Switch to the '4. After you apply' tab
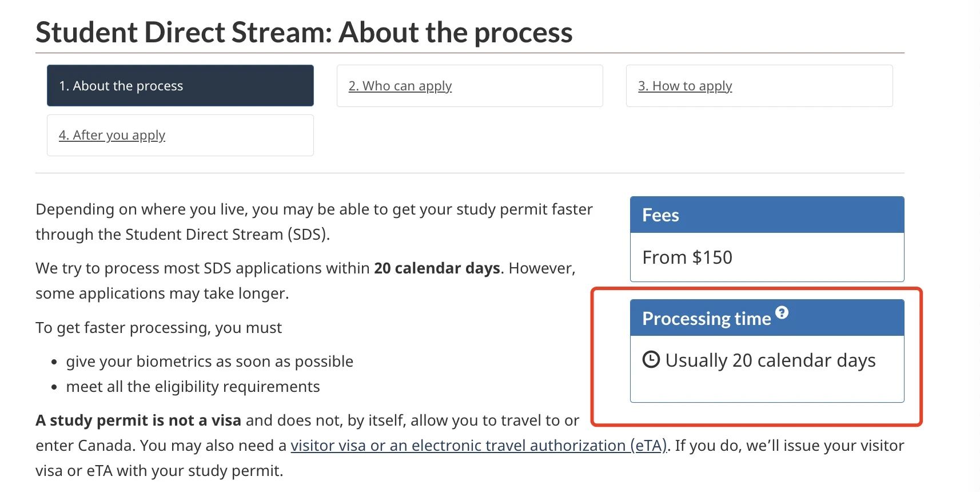 (180, 135)
